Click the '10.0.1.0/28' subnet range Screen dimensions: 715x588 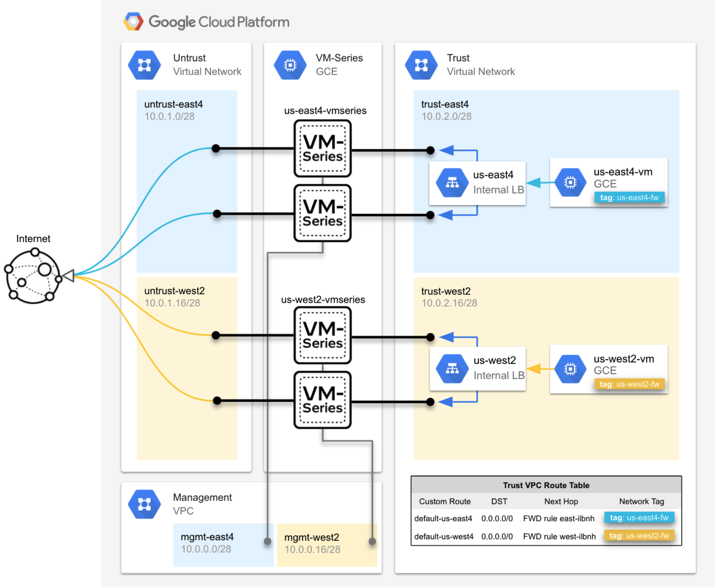(169, 116)
